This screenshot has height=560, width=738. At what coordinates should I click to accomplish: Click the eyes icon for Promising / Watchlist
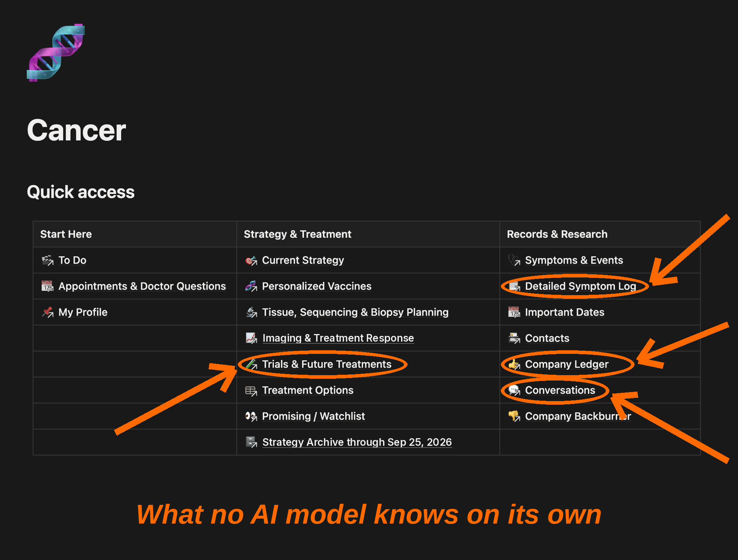(251, 416)
